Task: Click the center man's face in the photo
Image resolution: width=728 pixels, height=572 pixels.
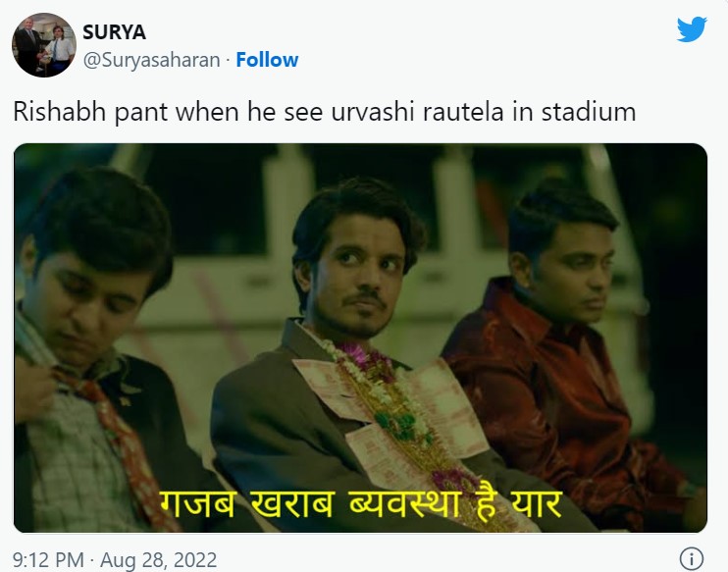Action: click(355, 274)
